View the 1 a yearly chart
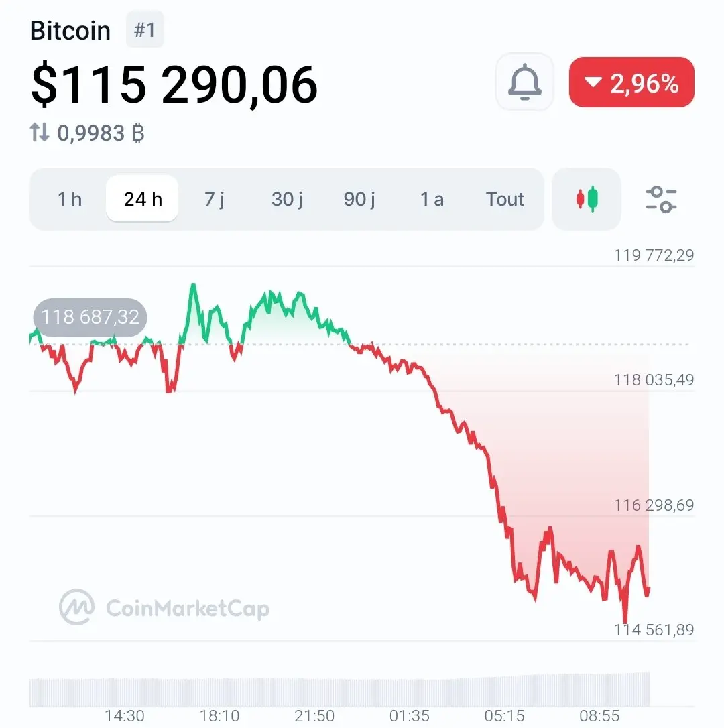Viewport: 724px width, 728px height. 432,199
